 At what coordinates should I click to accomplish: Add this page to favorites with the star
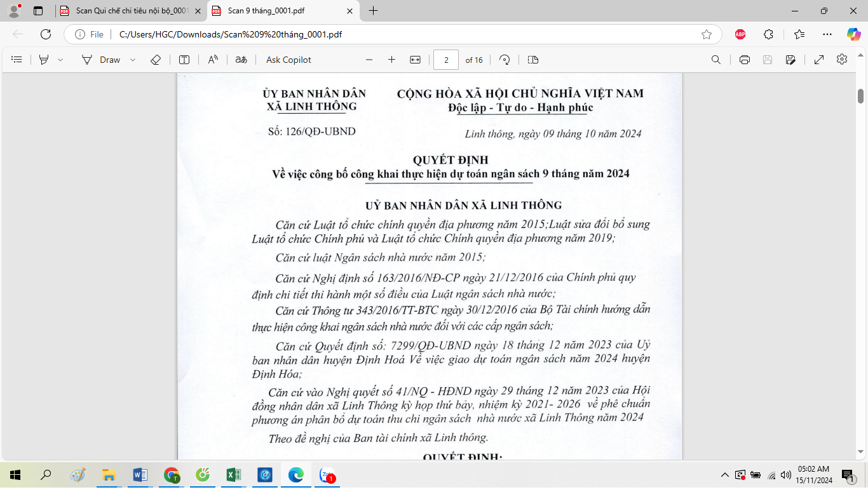pos(707,34)
